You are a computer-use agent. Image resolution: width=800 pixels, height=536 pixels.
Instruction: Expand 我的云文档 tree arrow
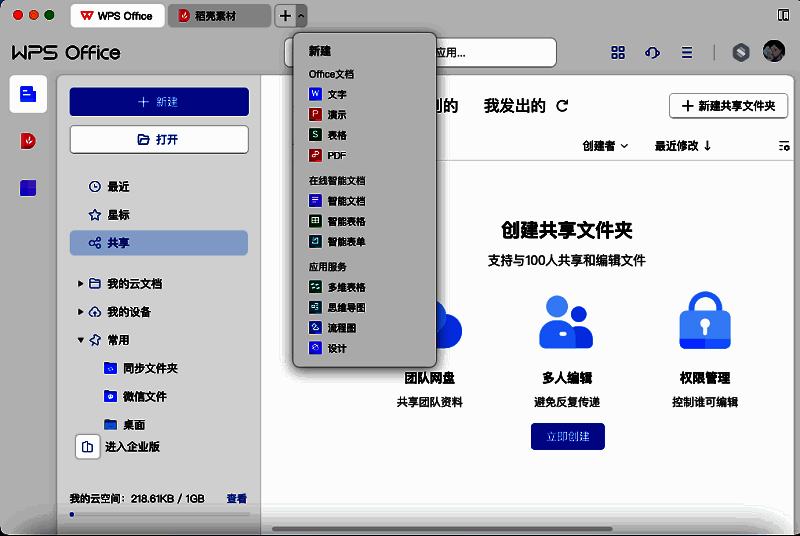[80, 284]
